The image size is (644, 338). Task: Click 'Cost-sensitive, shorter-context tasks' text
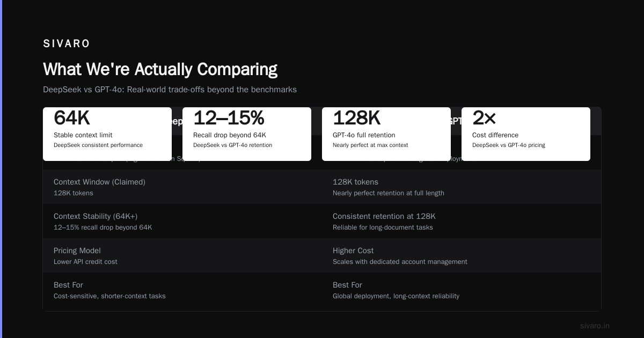pos(109,296)
